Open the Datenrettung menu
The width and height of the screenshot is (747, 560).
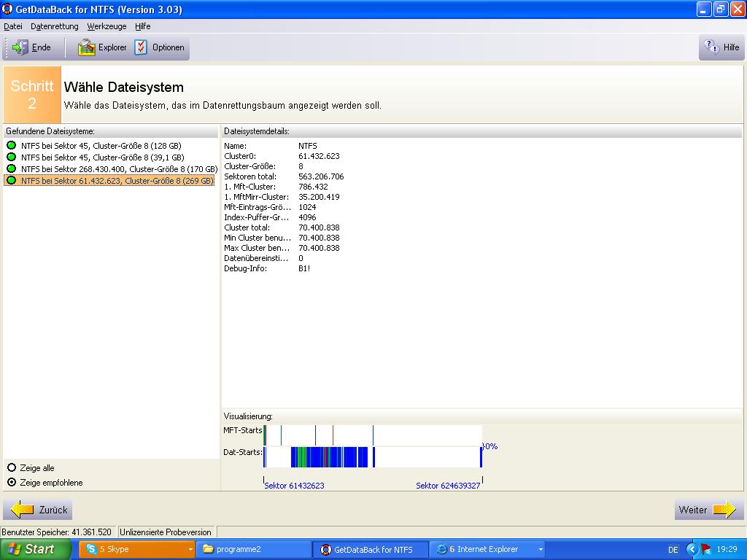pos(54,26)
